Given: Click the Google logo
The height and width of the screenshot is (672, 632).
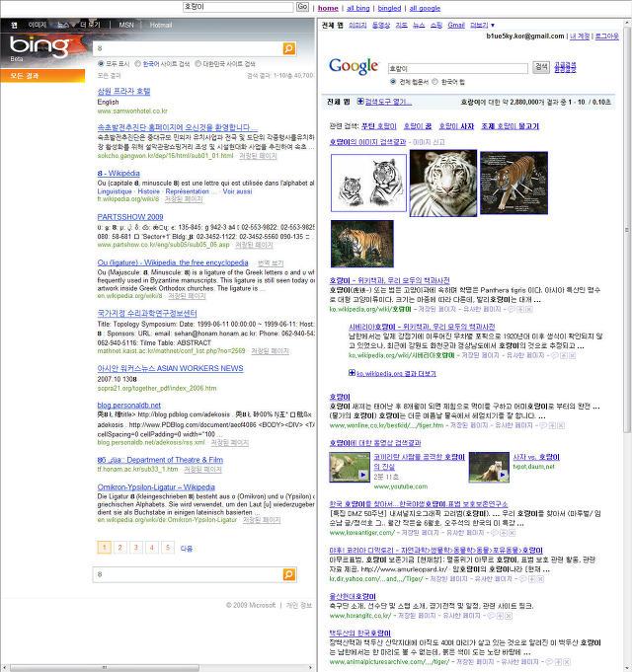Looking at the screenshot, I should tap(354, 66).
